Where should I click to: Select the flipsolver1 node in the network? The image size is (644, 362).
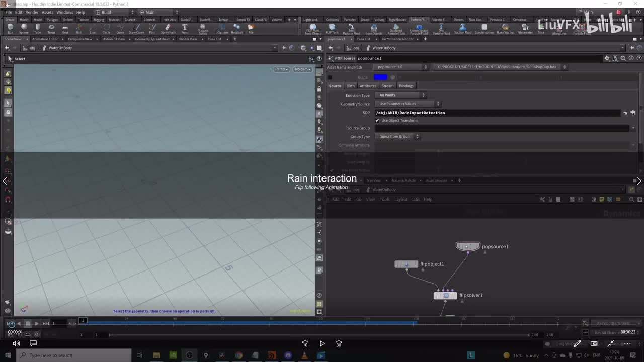click(445, 295)
